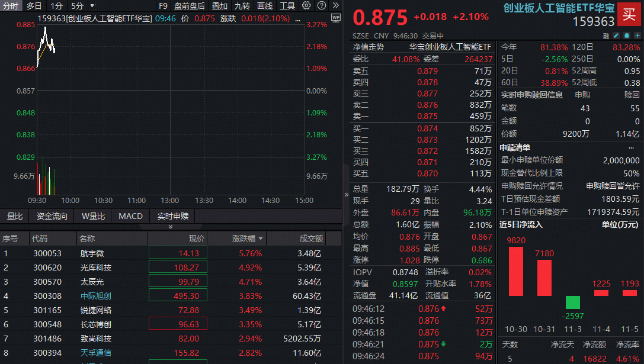Viewport: 644px width, 364px height.
Task: Add to watchlist using the plus icon
Action: (x=637, y=36)
